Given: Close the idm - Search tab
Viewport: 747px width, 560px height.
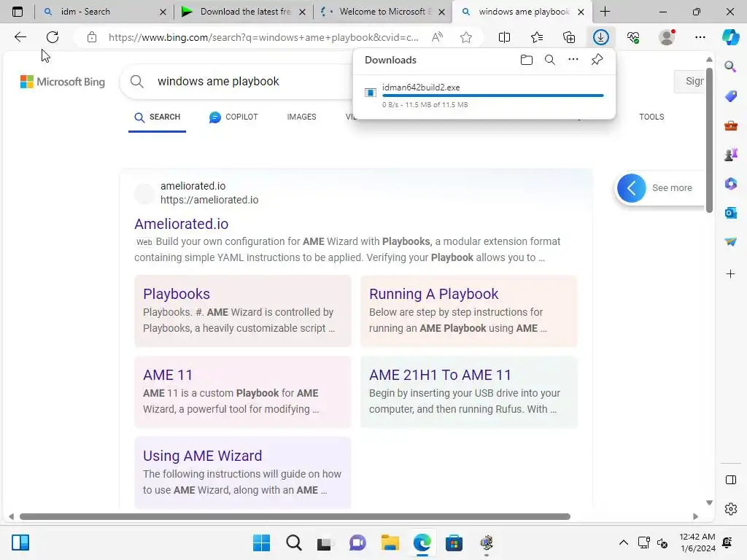Looking at the screenshot, I should (x=163, y=12).
